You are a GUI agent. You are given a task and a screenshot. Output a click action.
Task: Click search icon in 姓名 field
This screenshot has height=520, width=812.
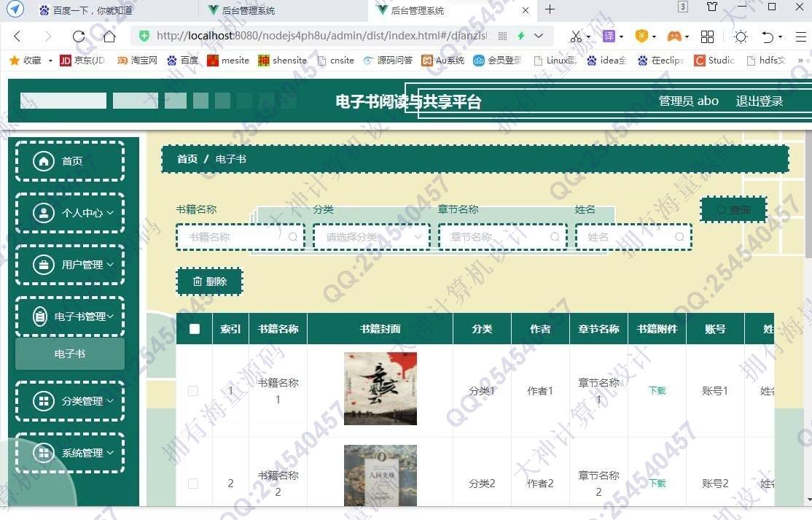[x=679, y=237]
